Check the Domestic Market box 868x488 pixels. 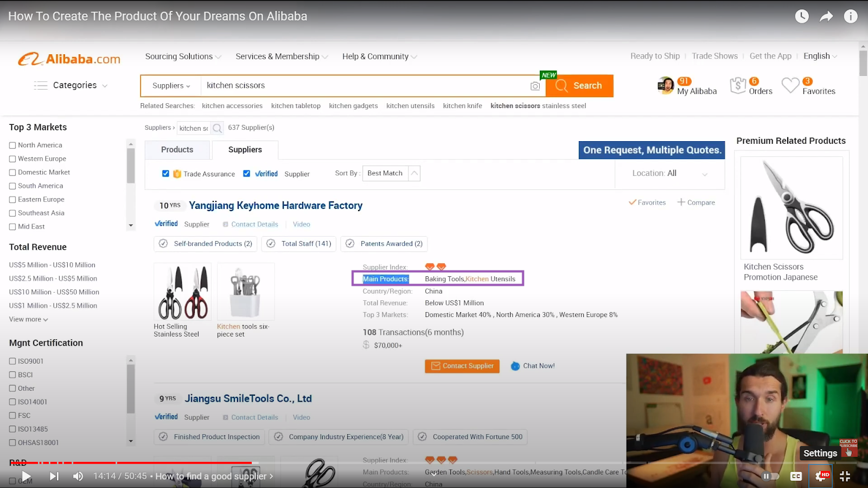pyautogui.click(x=12, y=173)
